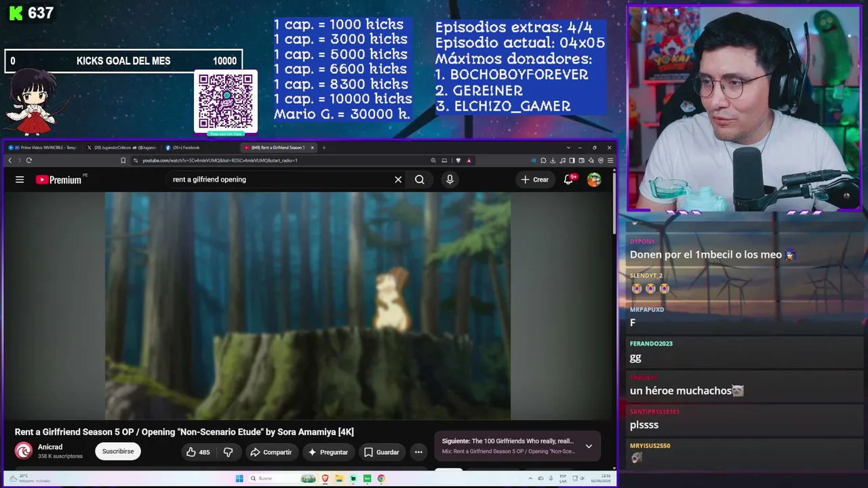Click chat username FERANDO2023

pos(651,344)
